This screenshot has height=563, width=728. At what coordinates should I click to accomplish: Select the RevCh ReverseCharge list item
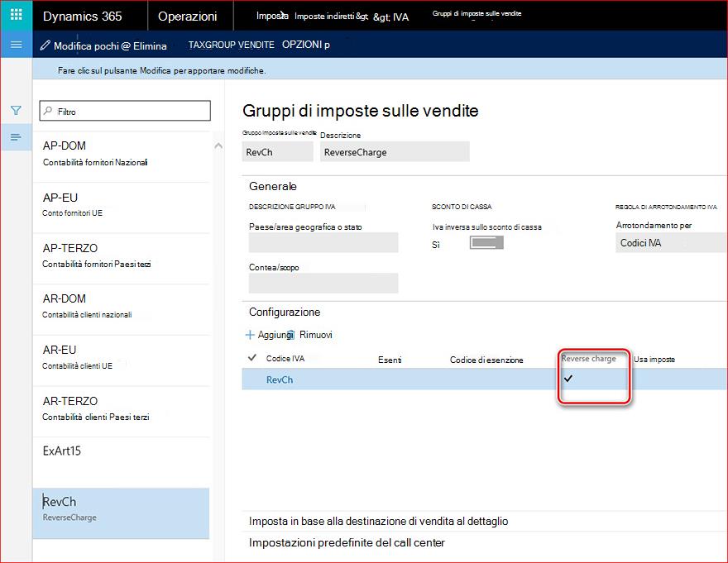[121, 513]
